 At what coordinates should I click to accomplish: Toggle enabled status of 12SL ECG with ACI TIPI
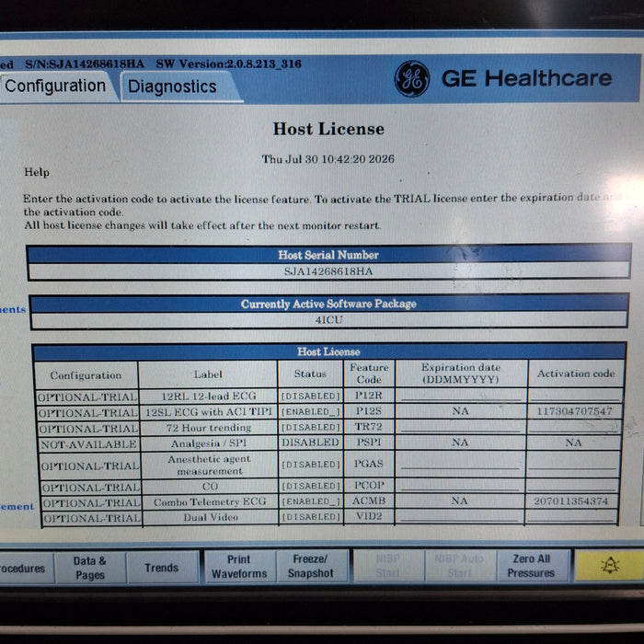(x=311, y=411)
